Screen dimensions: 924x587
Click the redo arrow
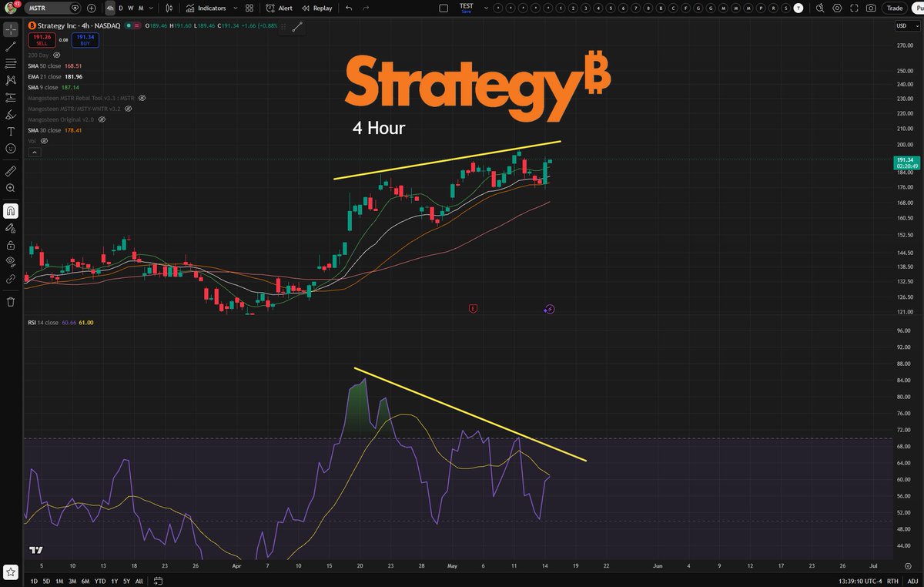(x=366, y=8)
